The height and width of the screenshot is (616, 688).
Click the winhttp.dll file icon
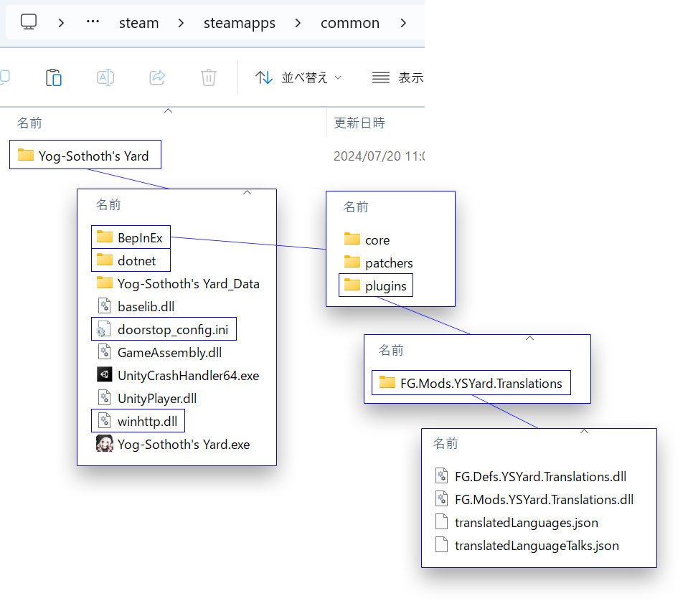[x=105, y=421]
